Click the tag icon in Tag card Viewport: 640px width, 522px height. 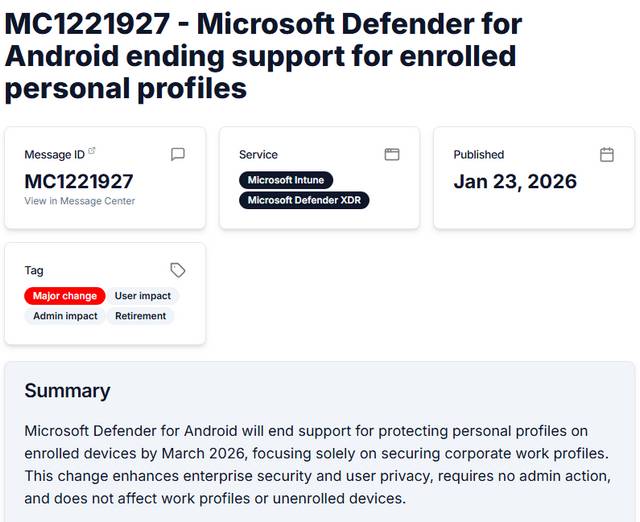(178, 270)
